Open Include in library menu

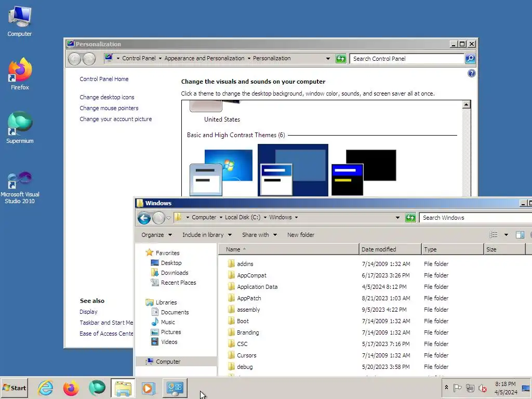(x=207, y=235)
